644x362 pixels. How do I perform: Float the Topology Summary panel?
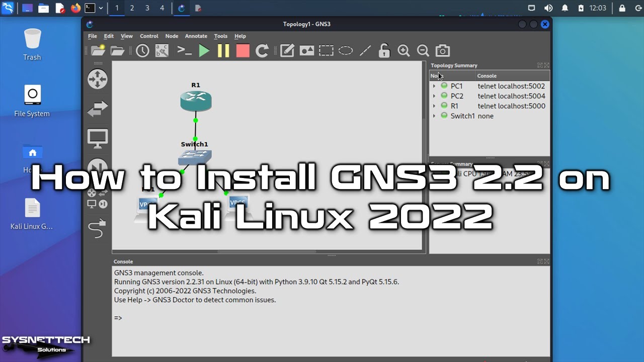540,65
